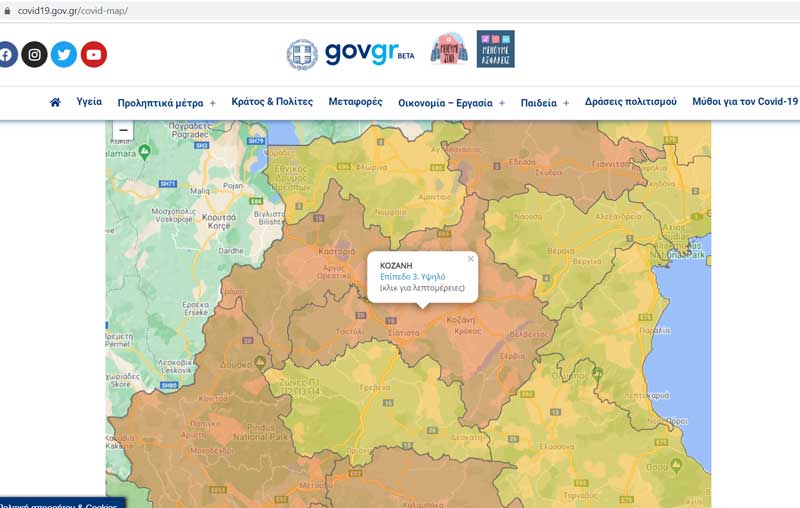Click the green marker near Όλυμπος
Viewport: 800px width, 508px height.
[596, 373]
